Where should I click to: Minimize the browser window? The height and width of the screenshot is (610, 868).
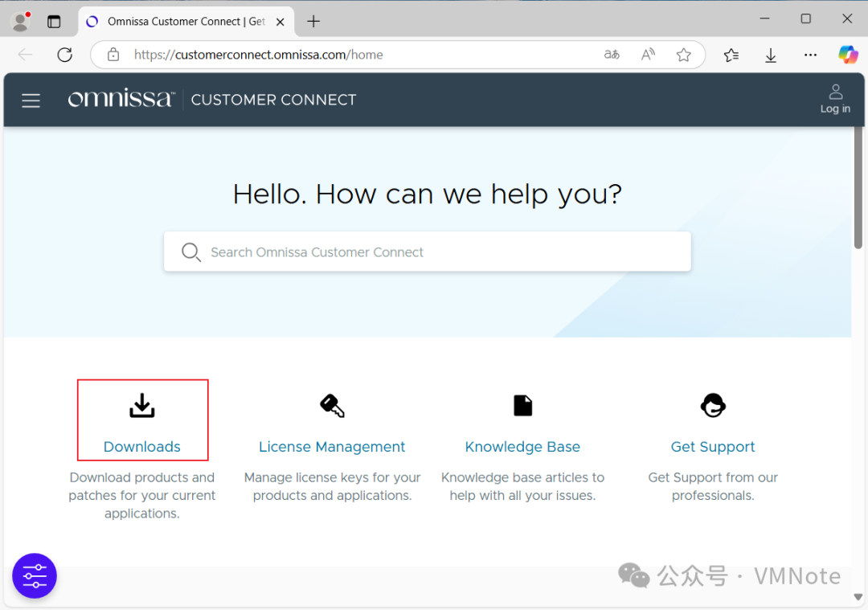[x=764, y=18]
